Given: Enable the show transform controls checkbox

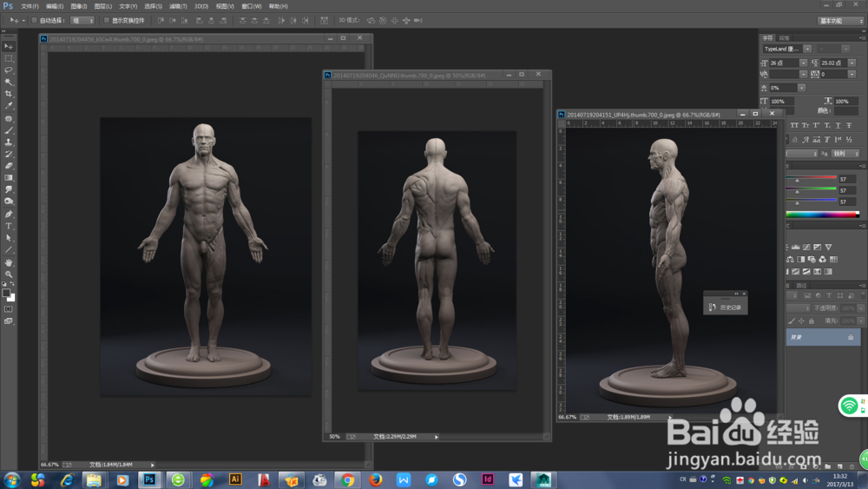Looking at the screenshot, I should [106, 21].
